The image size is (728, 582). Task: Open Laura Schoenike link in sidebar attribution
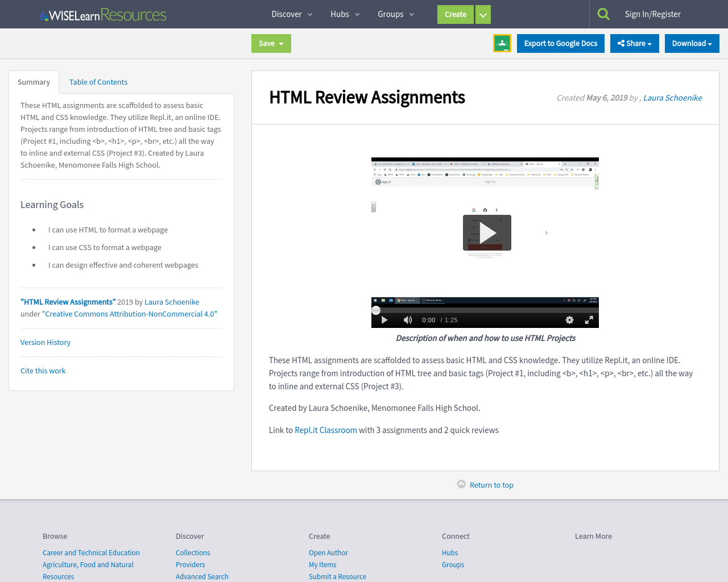[172, 302]
